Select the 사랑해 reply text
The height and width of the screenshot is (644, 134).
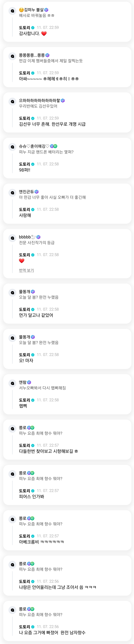[25, 215]
